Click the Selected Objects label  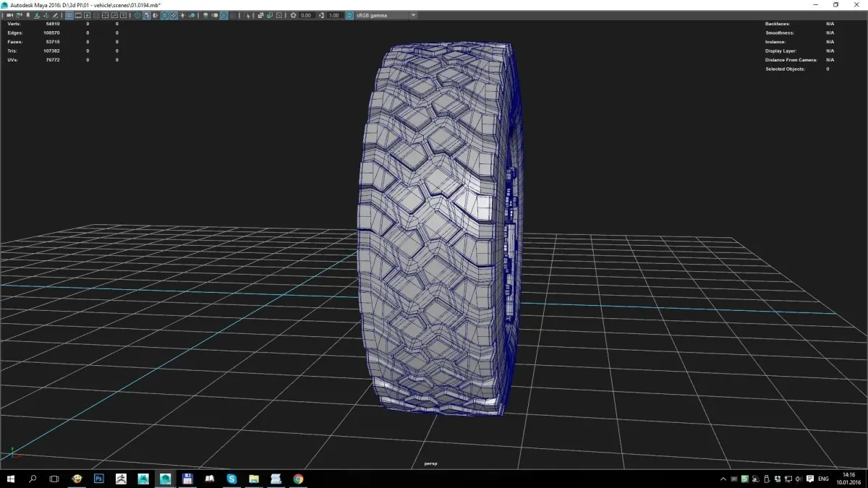pos(785,69)
